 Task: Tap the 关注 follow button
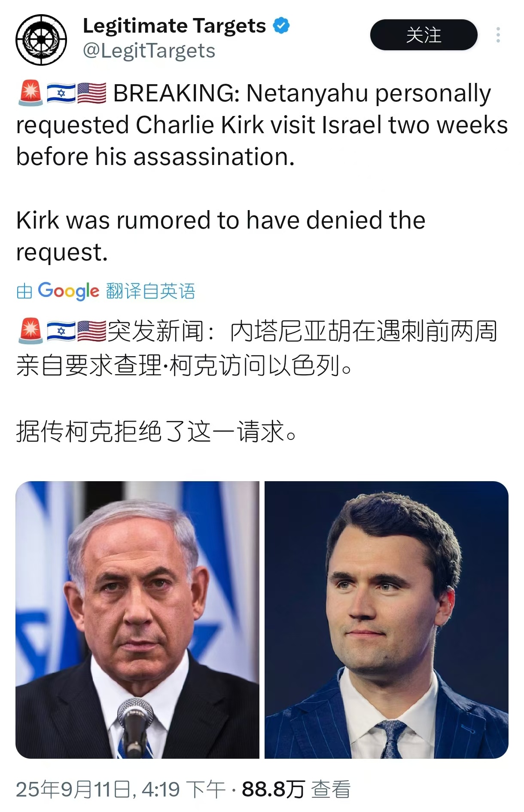pyautogui.click(x=423, y=35)
